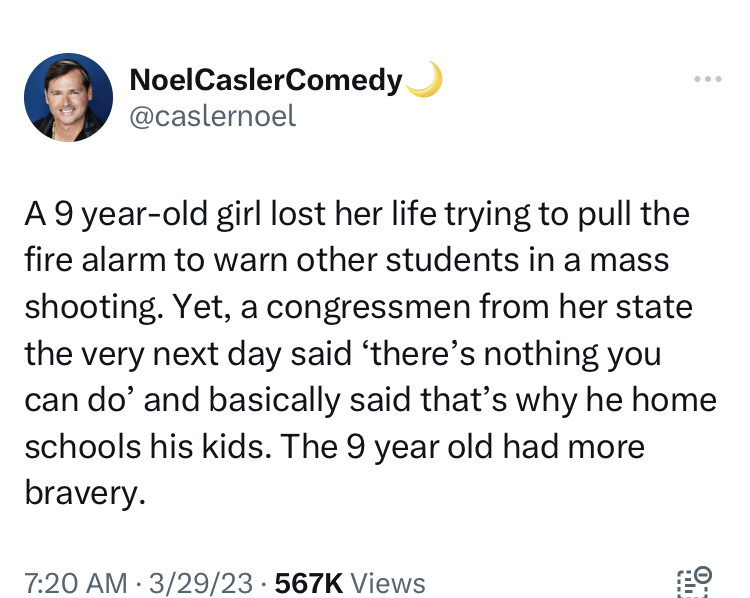Open the NoelCaslerComedy display name link
This screenshot has height=598, width=750.
tap(266, 80)
